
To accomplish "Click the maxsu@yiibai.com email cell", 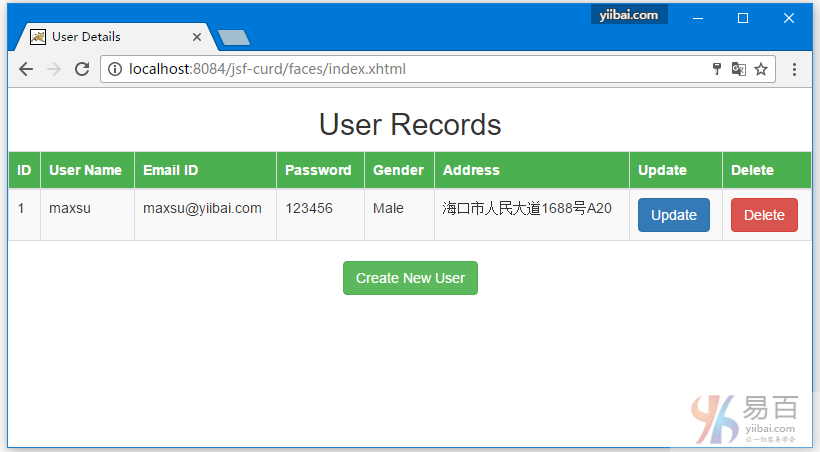I will tap(202, 208).
